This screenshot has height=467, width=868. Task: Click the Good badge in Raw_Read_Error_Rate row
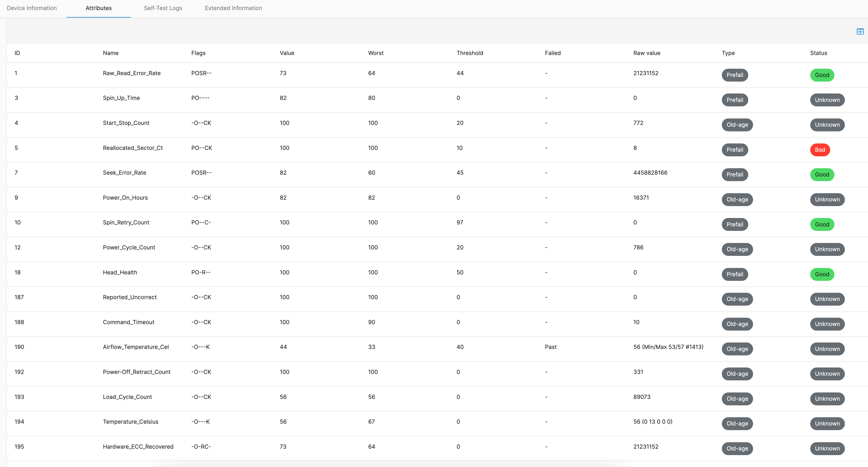coord(822,75)
